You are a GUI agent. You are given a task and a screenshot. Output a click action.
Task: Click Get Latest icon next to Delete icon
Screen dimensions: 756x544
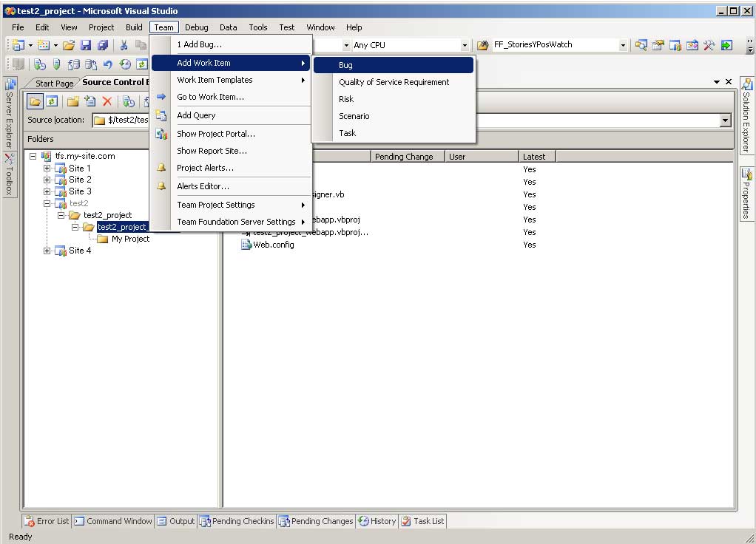click(x=128, y=101)
